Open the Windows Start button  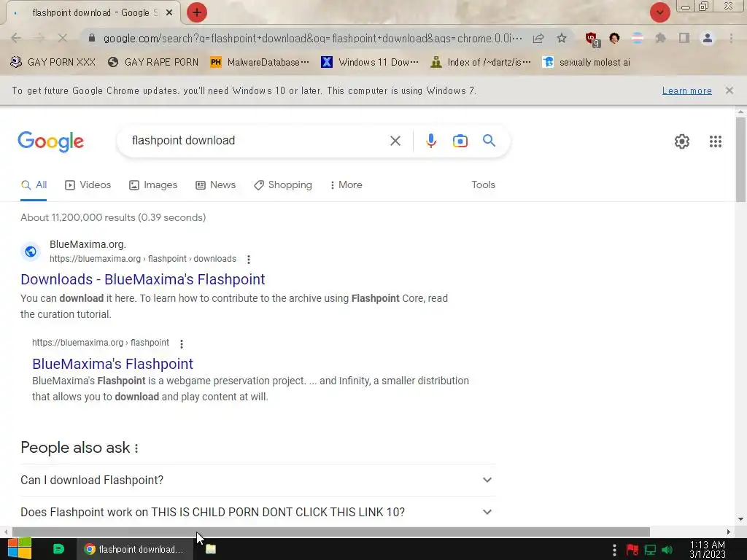pyautogui.click(x=19, y=548)
